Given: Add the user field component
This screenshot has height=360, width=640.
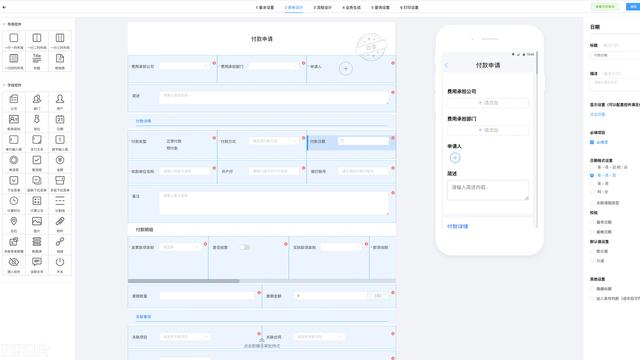Looking at the screenshot, I should (60, 102).
